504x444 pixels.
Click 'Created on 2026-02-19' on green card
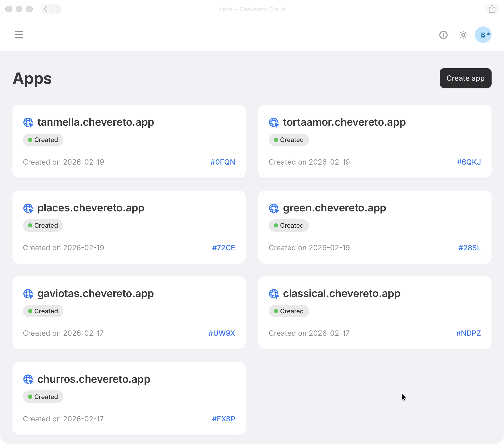tap(309, 248)
